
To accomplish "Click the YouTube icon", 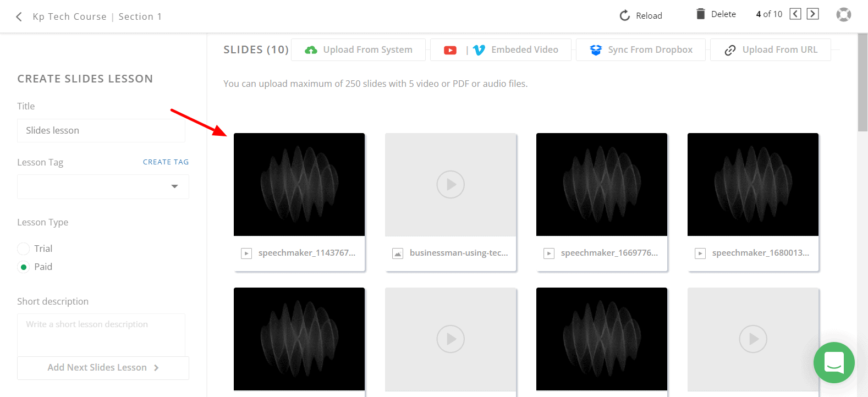I will click(451, 50).
